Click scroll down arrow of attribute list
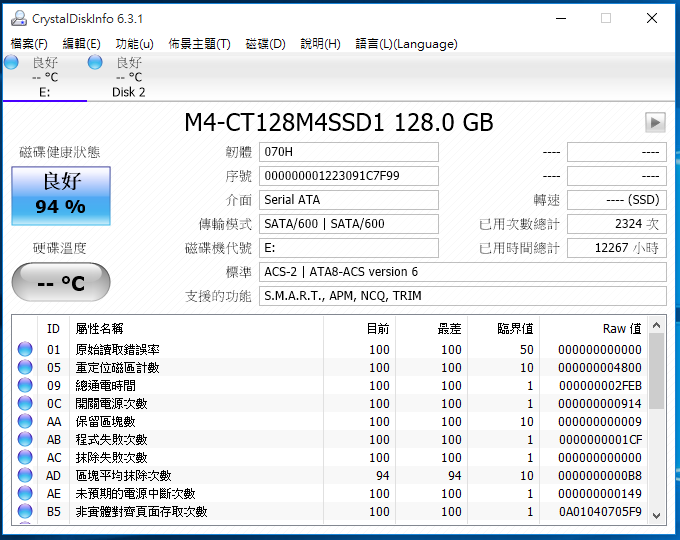The width and height of the screenshot is (680, 540). click(x=657, y=515)
